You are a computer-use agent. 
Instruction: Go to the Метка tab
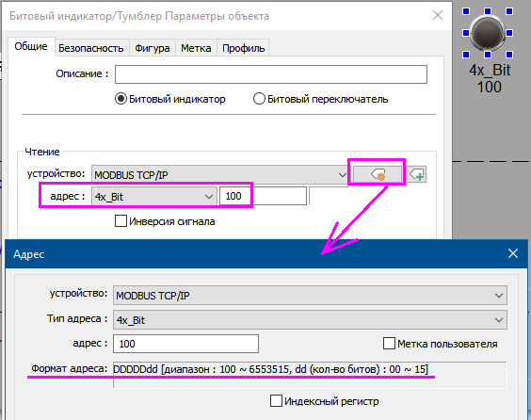196,48
